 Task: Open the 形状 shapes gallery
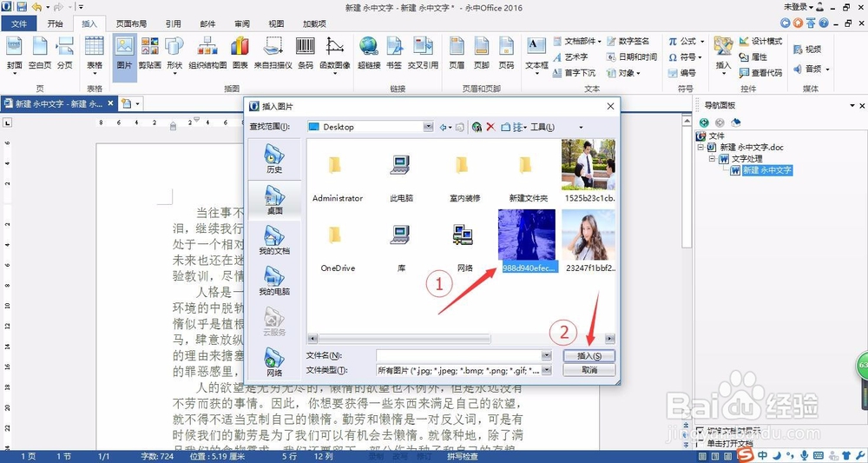click(174, 56)
